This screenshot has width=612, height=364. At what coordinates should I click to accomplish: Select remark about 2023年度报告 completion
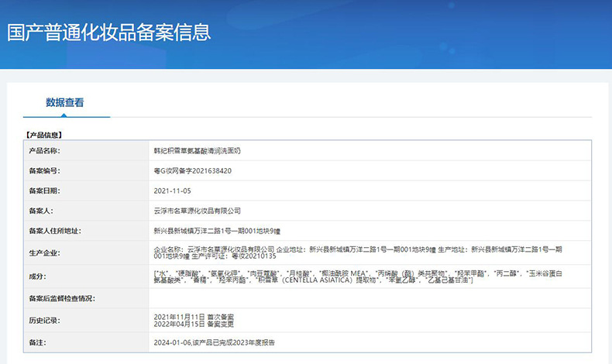(x=215, y=342)
